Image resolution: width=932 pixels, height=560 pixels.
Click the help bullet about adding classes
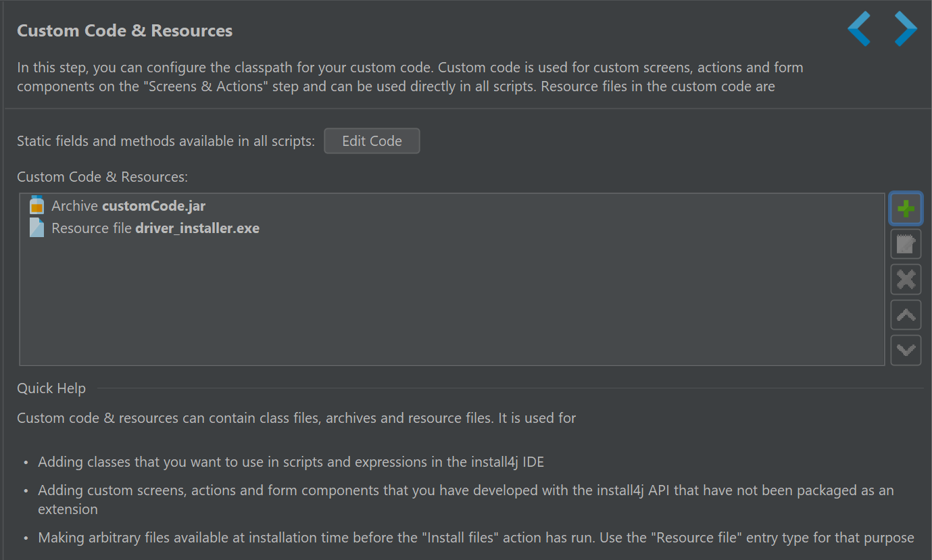click(x=291, y=462)
